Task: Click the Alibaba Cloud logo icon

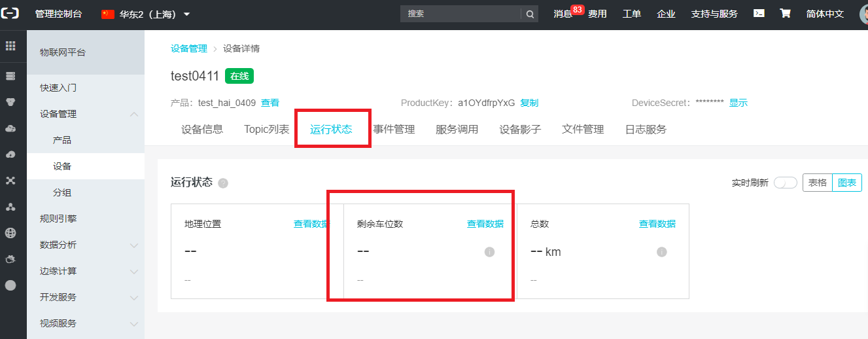Action: coord(10,14)
